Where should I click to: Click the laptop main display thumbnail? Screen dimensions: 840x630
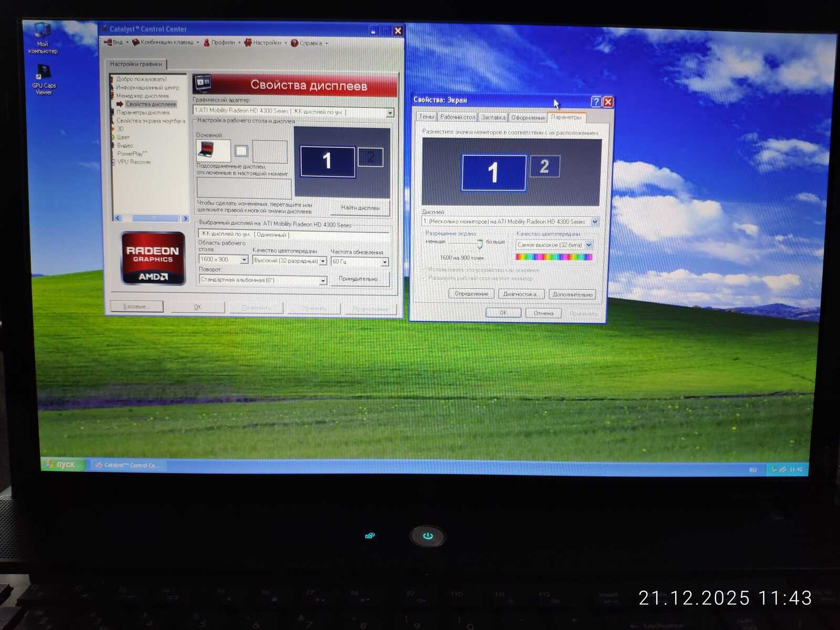coord(214,151)
